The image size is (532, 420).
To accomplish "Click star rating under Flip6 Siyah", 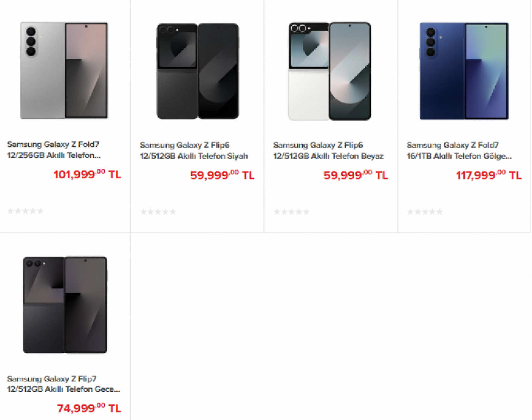I will [158, 212].
